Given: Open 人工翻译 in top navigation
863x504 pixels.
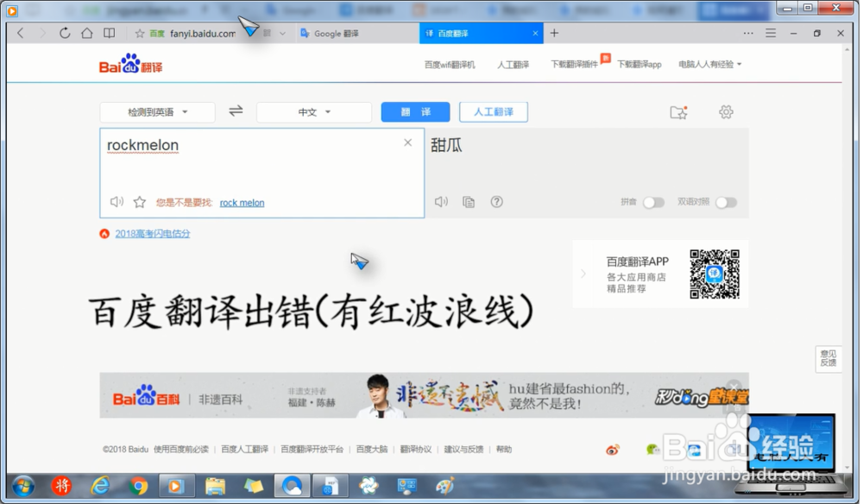Looking at the screenshot, I should pos(513,65).
